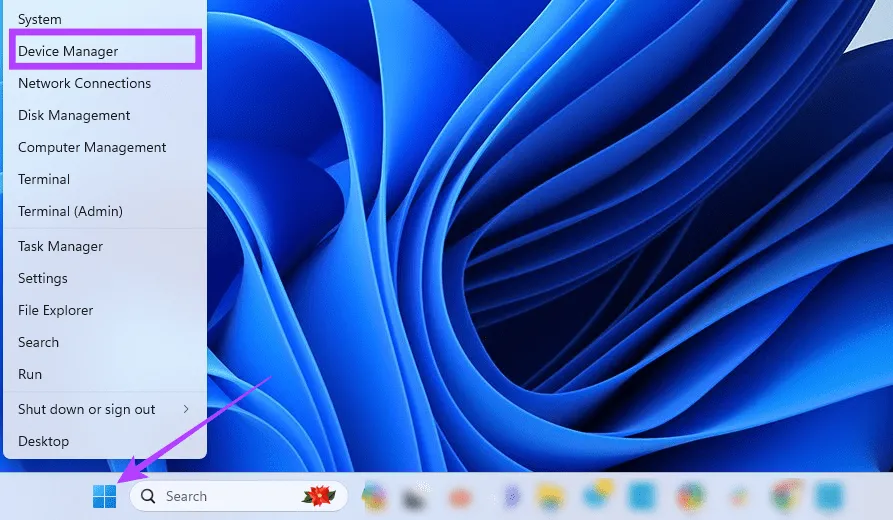The height and width of the screenshot is (520, 893).
Task: Open Terminal (Admin)
Action: point(70,211)
